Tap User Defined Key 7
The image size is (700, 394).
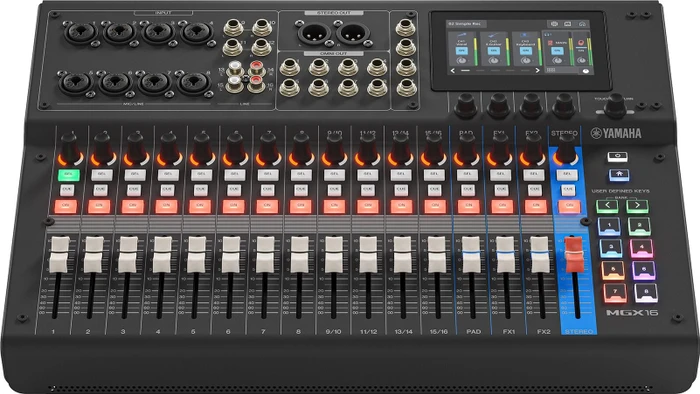pos(615,292)
